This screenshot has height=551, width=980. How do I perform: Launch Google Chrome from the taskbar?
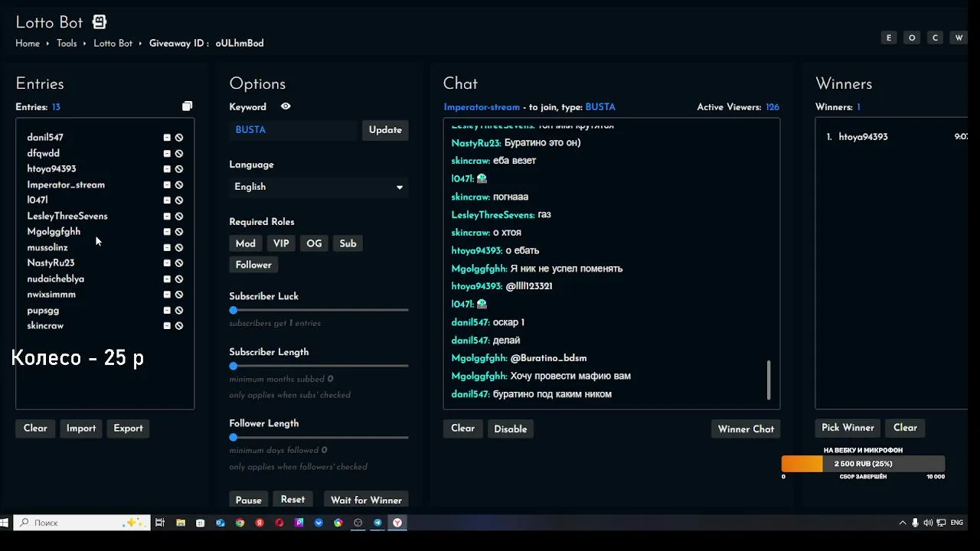pyautogui.click(x=240, y=523)
